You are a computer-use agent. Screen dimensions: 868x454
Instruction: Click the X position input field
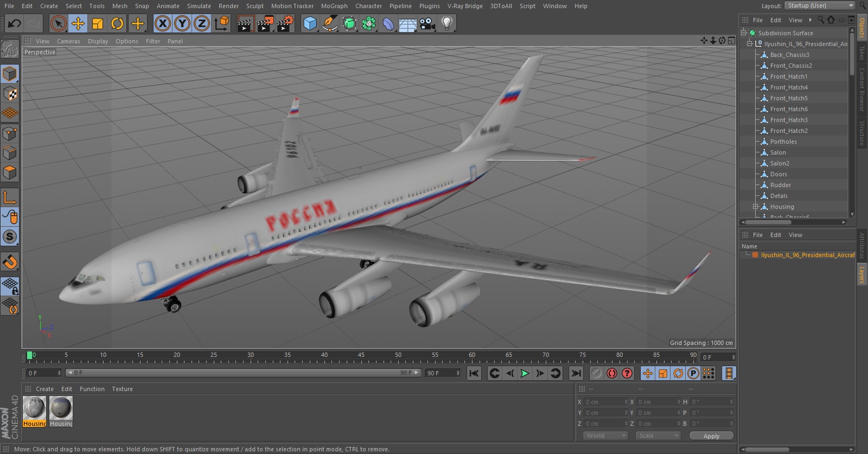point(606,402)
